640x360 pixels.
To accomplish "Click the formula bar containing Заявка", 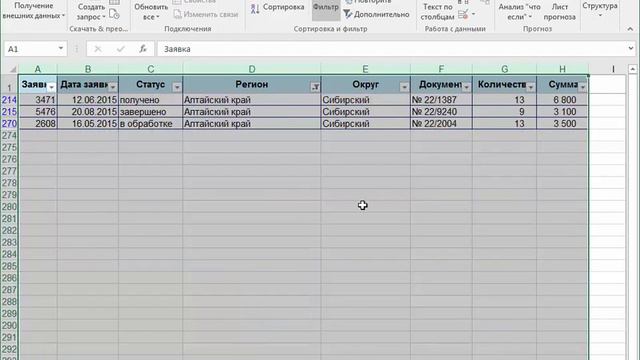I will tap(392, 49).
